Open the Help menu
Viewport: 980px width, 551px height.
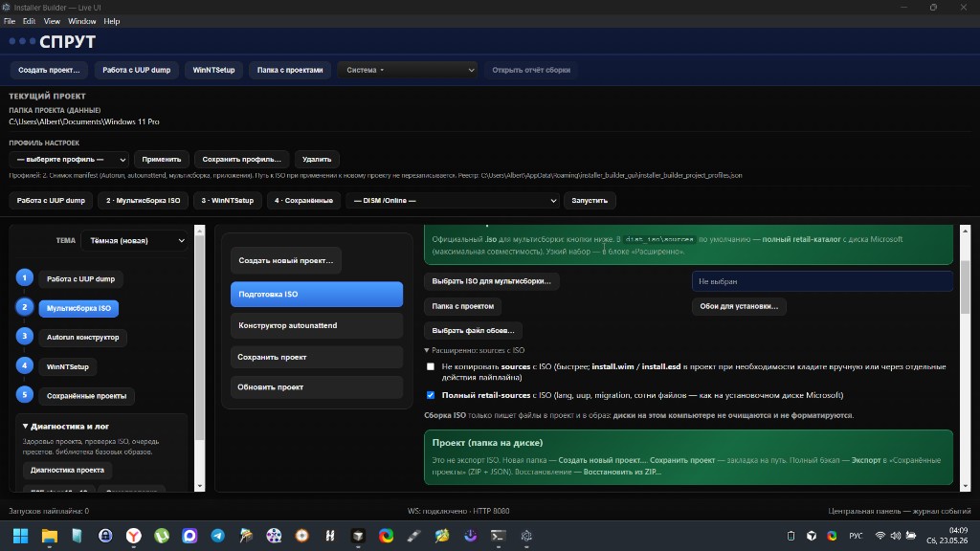coord(112,21)
